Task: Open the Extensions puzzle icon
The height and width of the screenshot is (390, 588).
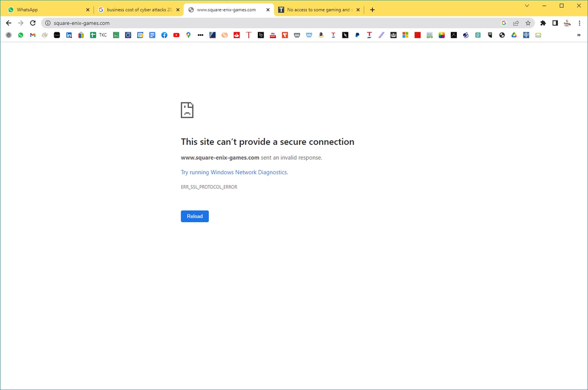Action: click(543, 23)
